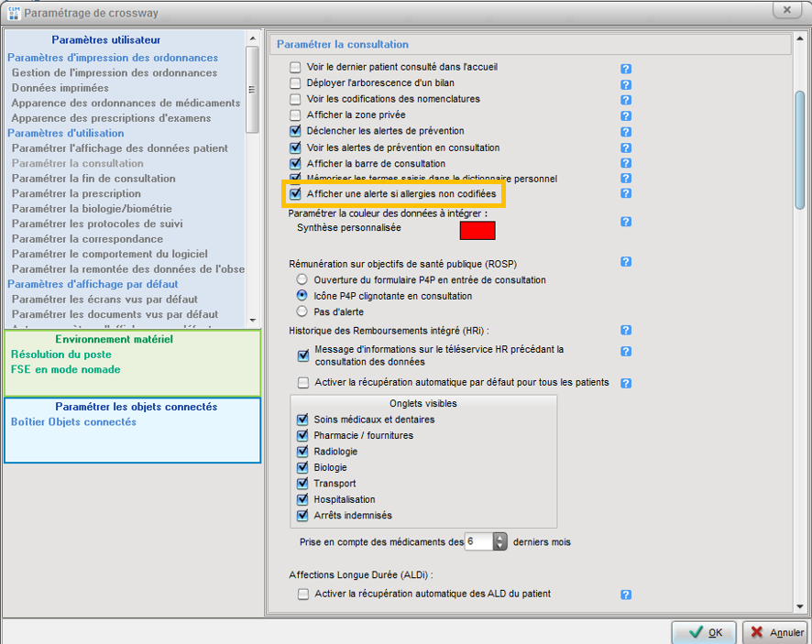The width and height of the screenshot is (812, 644).
Task: Uncheck 'Soins médicaux et dentaires' tab
Action: tap(302, 420)
